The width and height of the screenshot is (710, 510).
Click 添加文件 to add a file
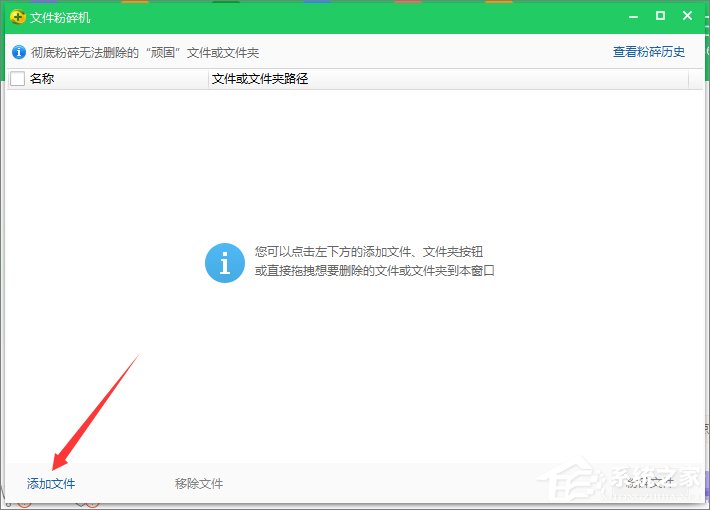pyautogui.click(x=51, y=484)
